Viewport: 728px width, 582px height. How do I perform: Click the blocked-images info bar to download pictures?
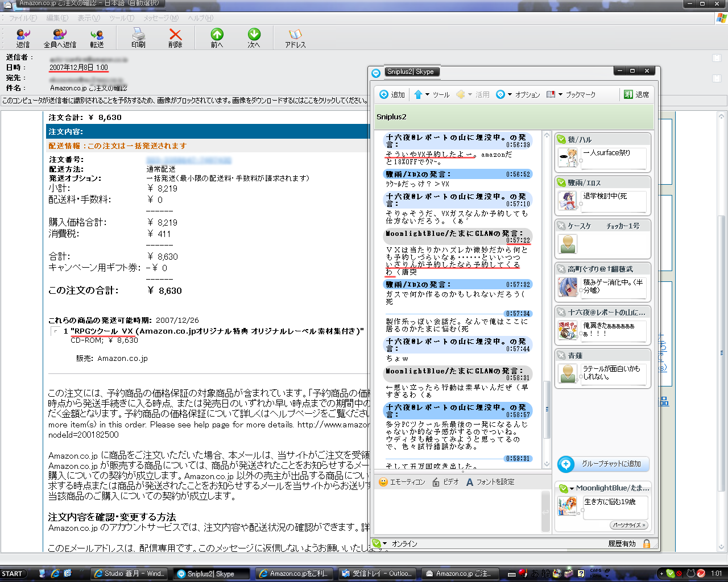pyautogui.click(x=364, y=101)
